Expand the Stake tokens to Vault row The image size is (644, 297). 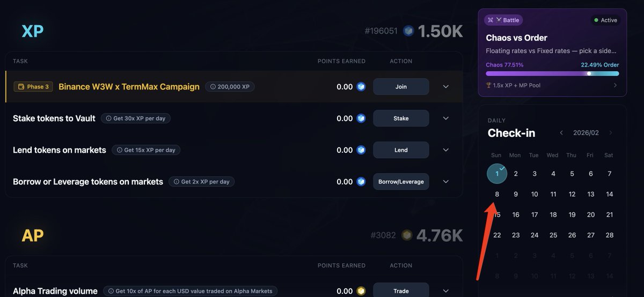(445, 118)
